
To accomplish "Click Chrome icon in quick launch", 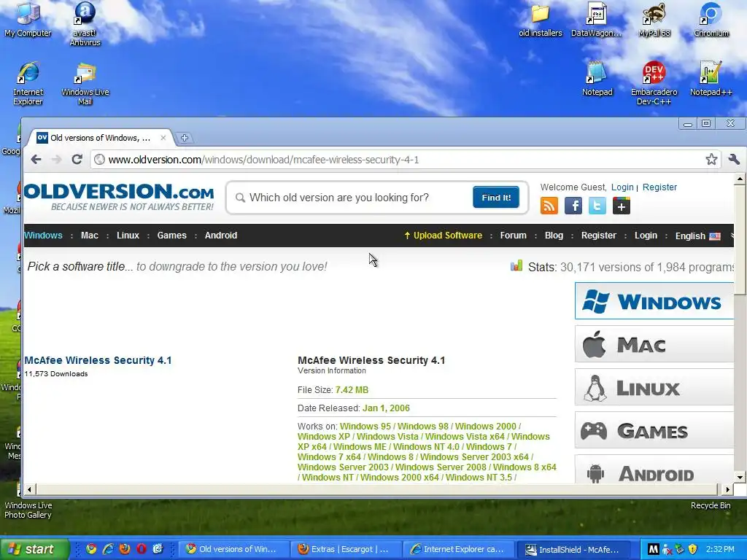I will [91, 549].
